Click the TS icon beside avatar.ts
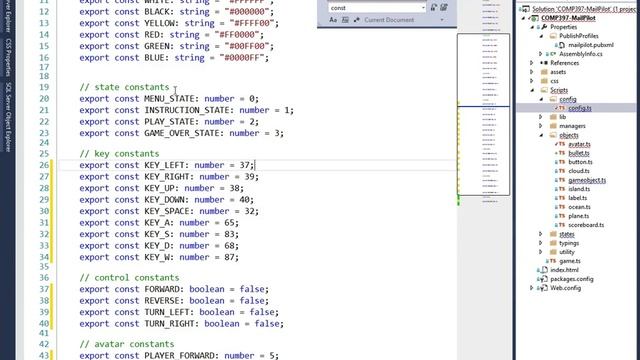The image size is (640, 360). tap(562, 144)
